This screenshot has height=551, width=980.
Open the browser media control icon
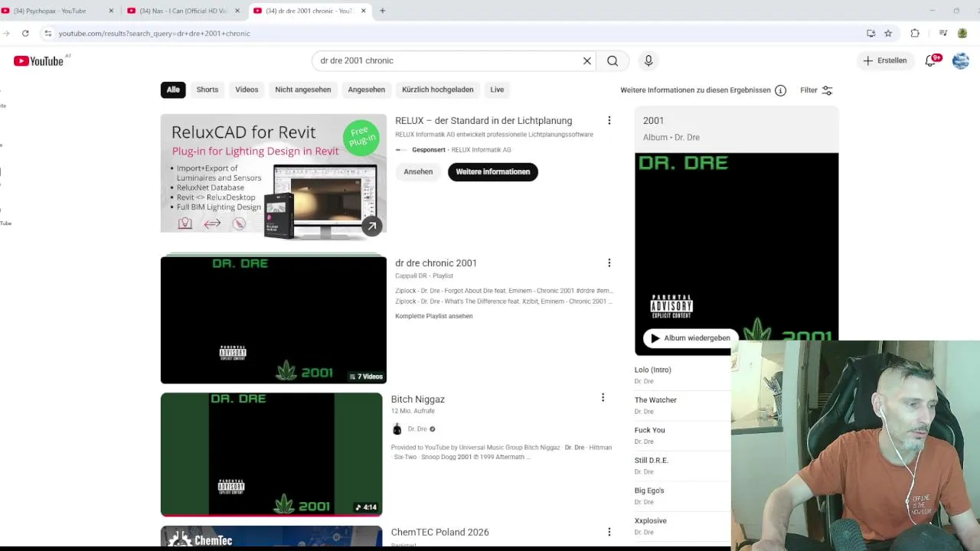point(942,34)
